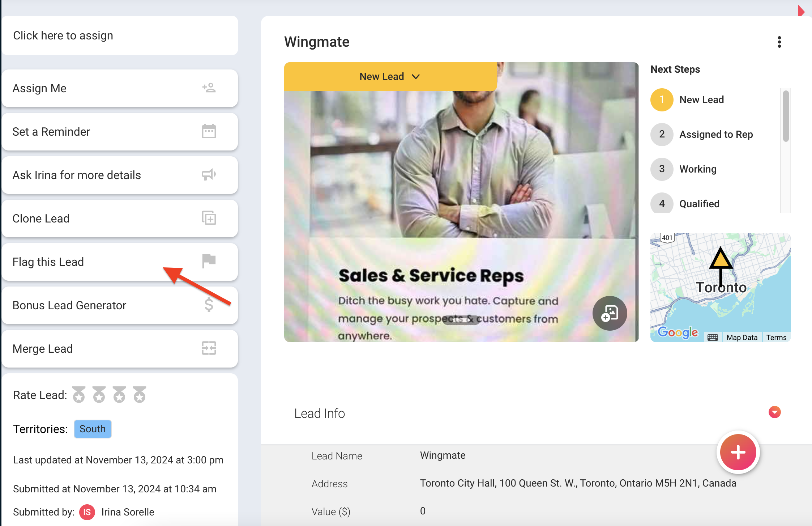The image size is (812, 526).
Task: Click the Rate Lead label
Action: pyautogui.click(x=40, y=395)
